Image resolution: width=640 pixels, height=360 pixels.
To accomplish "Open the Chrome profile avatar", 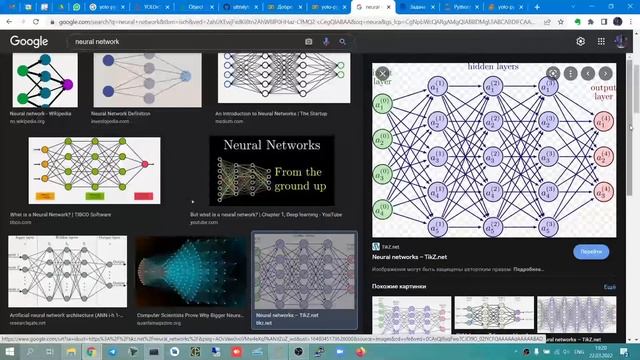I will 618,22.
